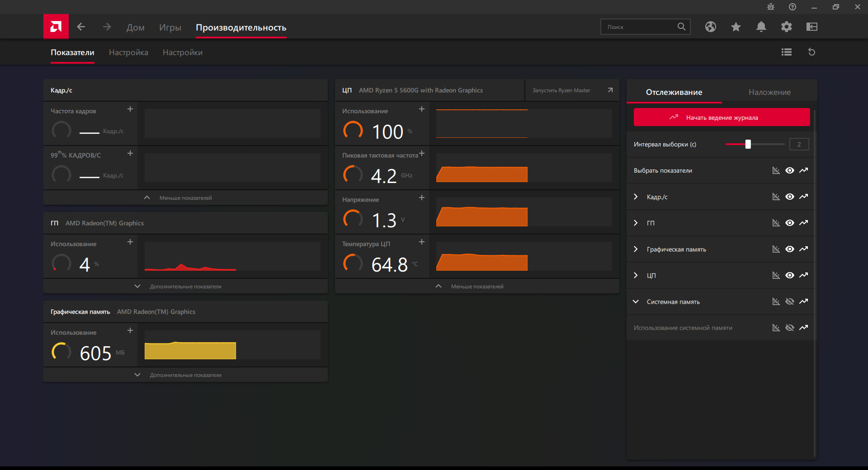Switch to the Наложение tab

click(x=769, y=92)
